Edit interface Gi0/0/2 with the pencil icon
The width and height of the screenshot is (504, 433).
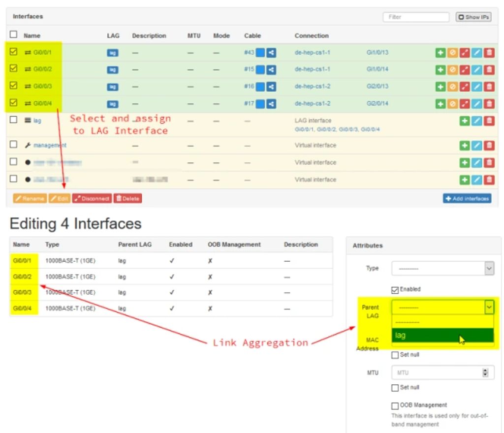click(x=476, y=70)
